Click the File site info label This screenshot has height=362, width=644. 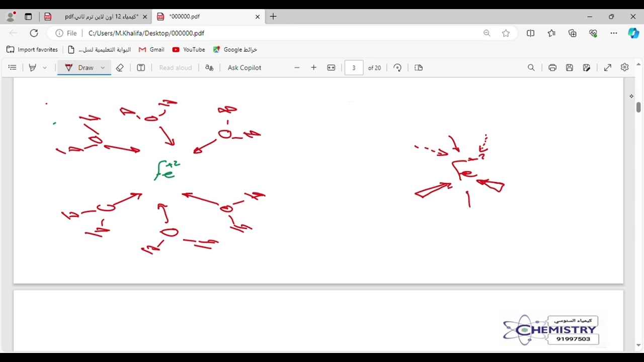(66, 33)
